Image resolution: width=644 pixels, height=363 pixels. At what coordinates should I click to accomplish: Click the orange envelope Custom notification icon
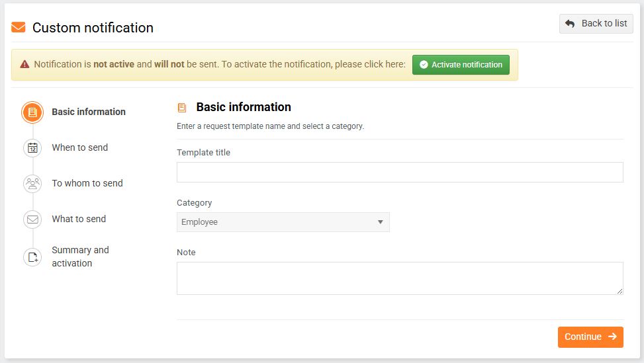point(19,28)
